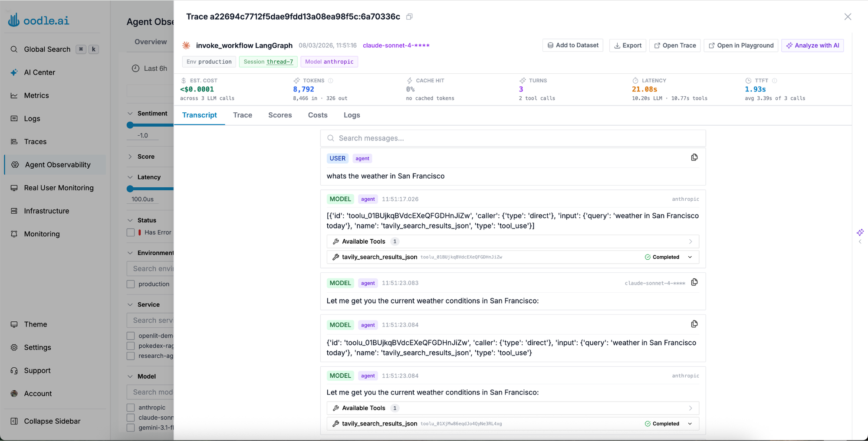Switch to the Transcript tab
The height and width of the screenshot is (441, 868).
click(199, 115)
